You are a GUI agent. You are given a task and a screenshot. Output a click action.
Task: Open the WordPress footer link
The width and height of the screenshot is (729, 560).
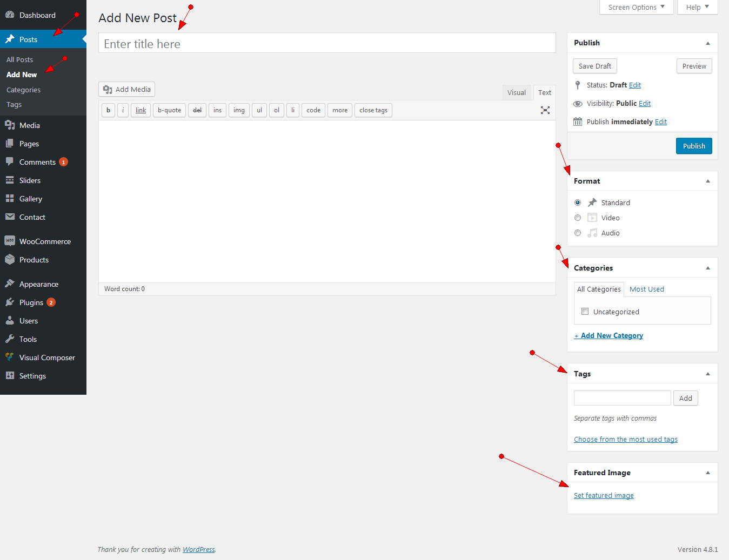coord(198,549)
